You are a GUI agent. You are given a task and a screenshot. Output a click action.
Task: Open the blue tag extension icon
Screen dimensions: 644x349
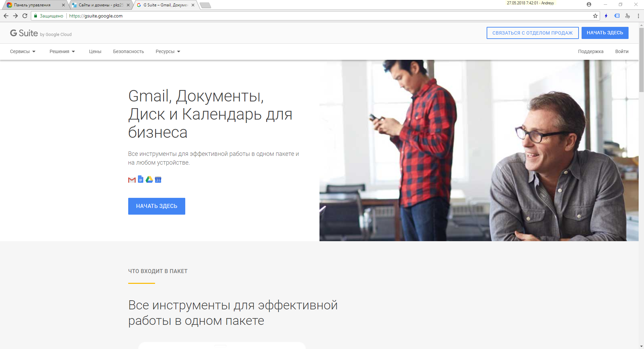[x=617, y=16]
